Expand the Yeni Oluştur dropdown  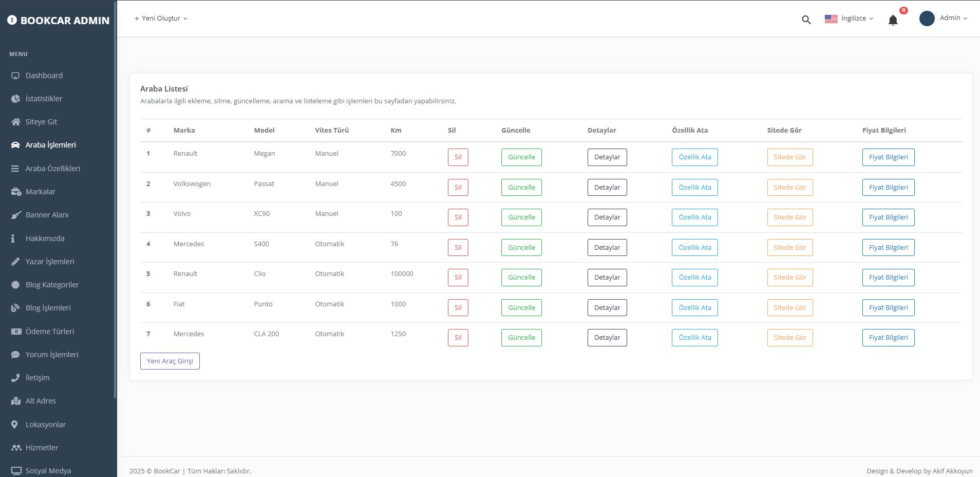161,18
